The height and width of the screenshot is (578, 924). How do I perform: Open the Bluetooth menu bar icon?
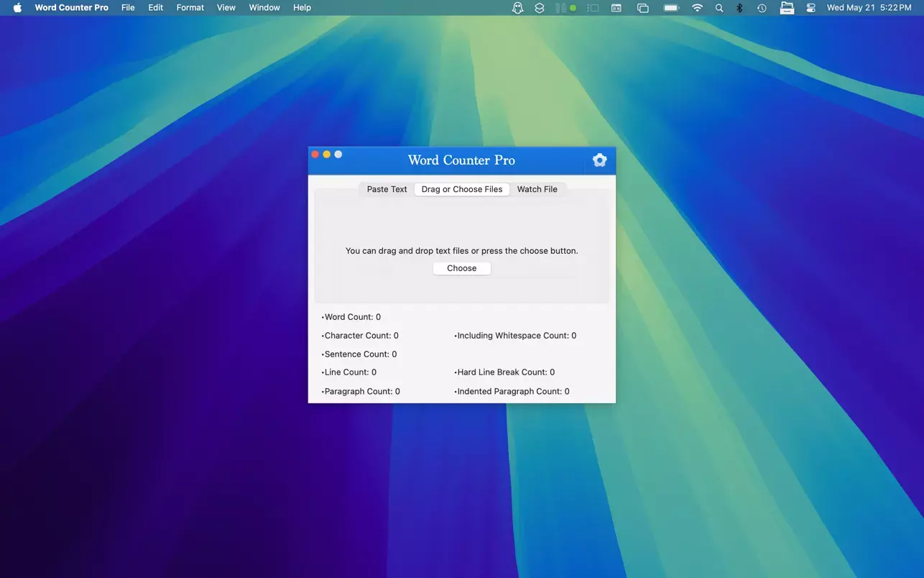coord(739,8)
